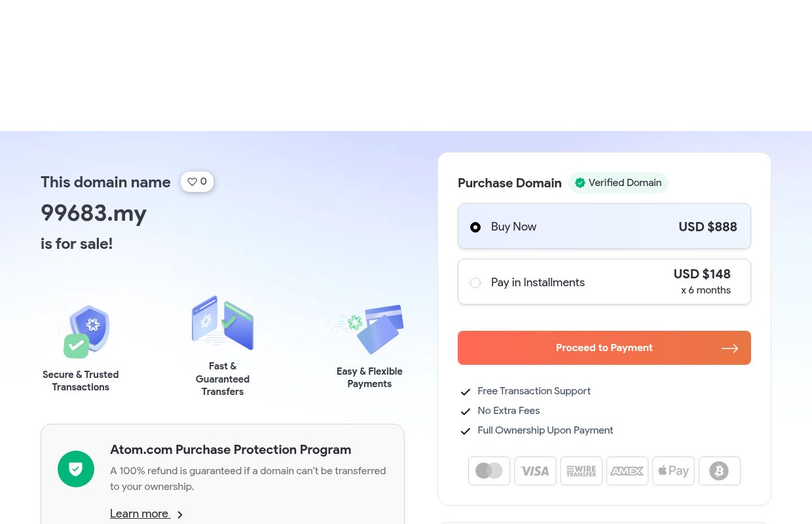Click the arrow on Proceed to Payment
Image resolution: width=812 pixels, height=524 pixels.
[x=729, y=348]
